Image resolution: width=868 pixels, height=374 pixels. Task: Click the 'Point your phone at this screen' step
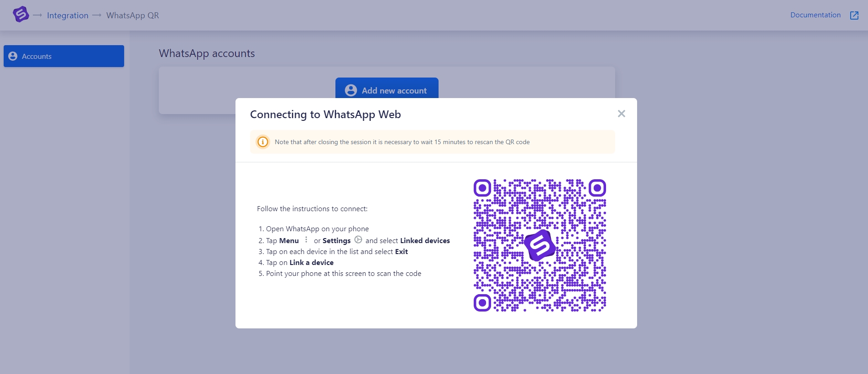[344, 274]
